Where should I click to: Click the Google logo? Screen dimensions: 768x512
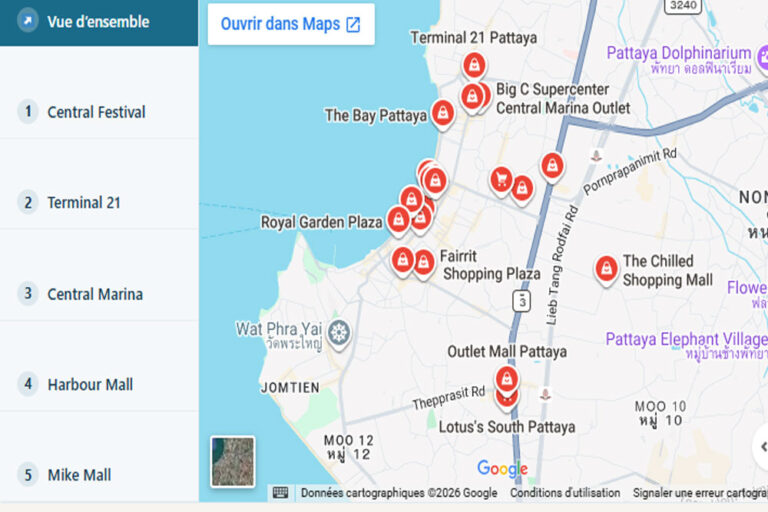pos(503,468)
